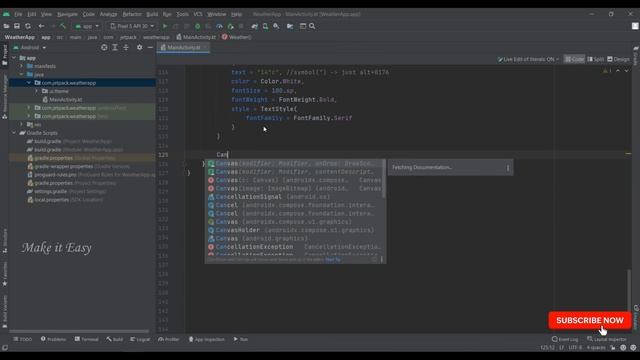Open the TODO tool window
640x360 pixels.
coord(22,339)
